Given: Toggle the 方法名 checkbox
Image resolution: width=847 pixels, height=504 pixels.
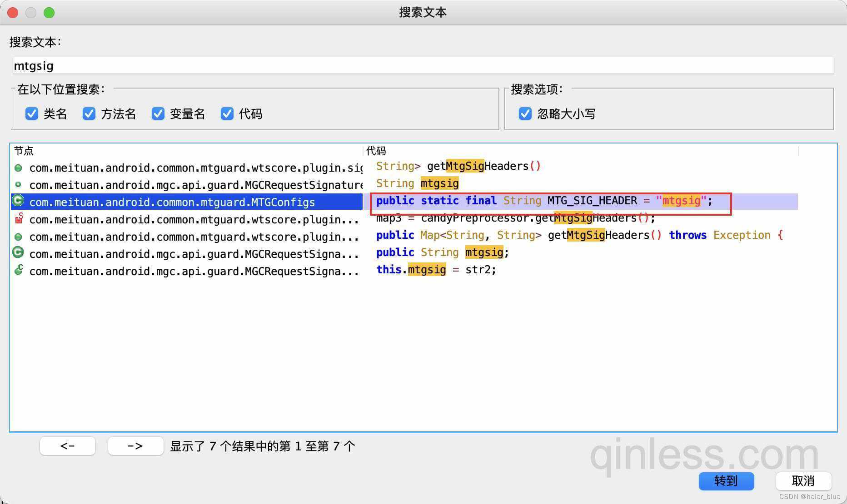Looking at the screenshot, I should point(89,114).
